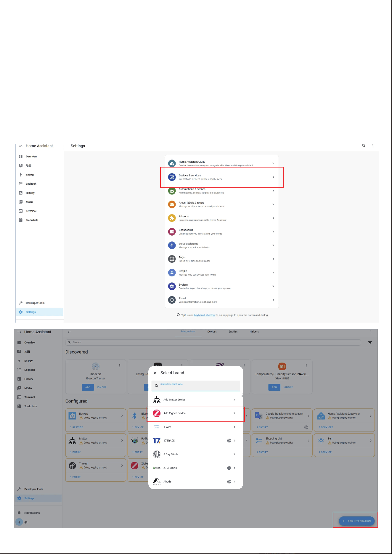Open Devices & services settings

coord(222,177)
